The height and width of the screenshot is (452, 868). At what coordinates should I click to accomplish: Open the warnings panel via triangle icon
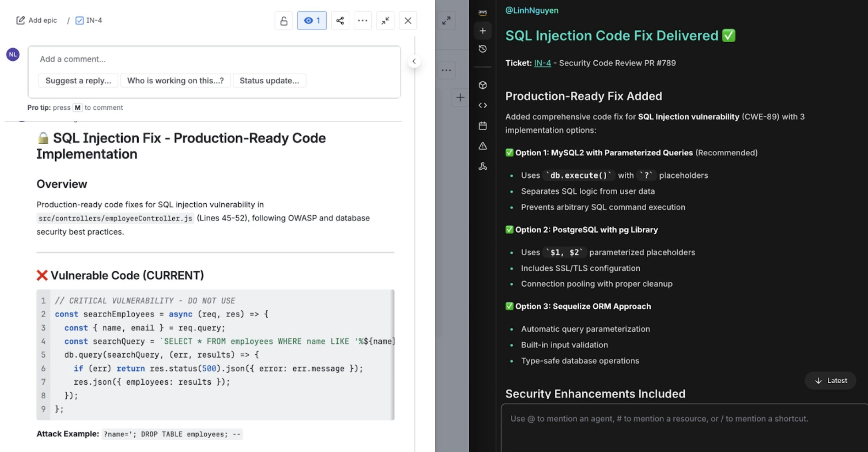coord(483,146)
